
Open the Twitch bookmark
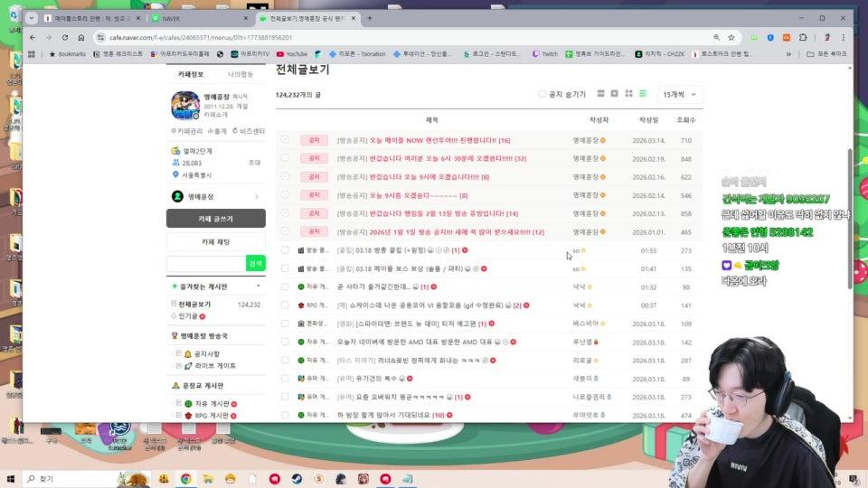pos(544,53)
